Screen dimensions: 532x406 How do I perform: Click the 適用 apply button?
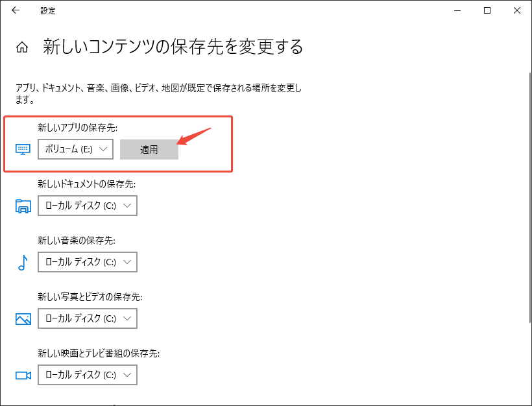(149, 149)
